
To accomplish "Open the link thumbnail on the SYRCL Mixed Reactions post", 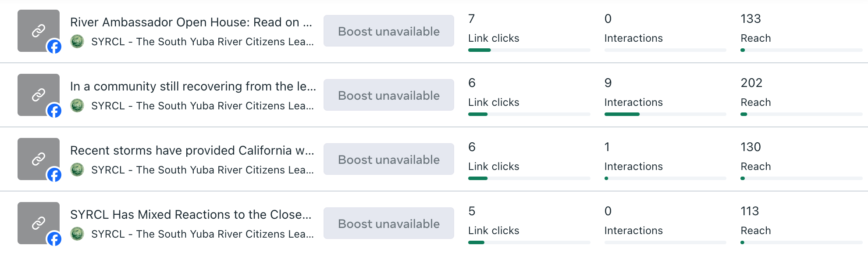I will 39,223.
